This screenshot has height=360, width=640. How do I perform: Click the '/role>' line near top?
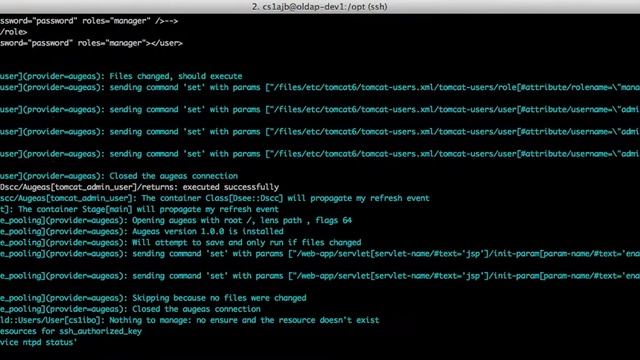(14, 32)
